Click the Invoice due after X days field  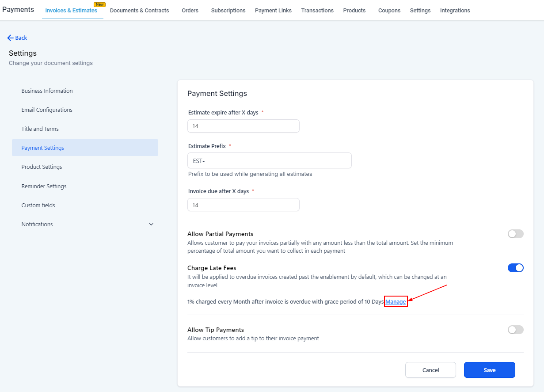243,205
